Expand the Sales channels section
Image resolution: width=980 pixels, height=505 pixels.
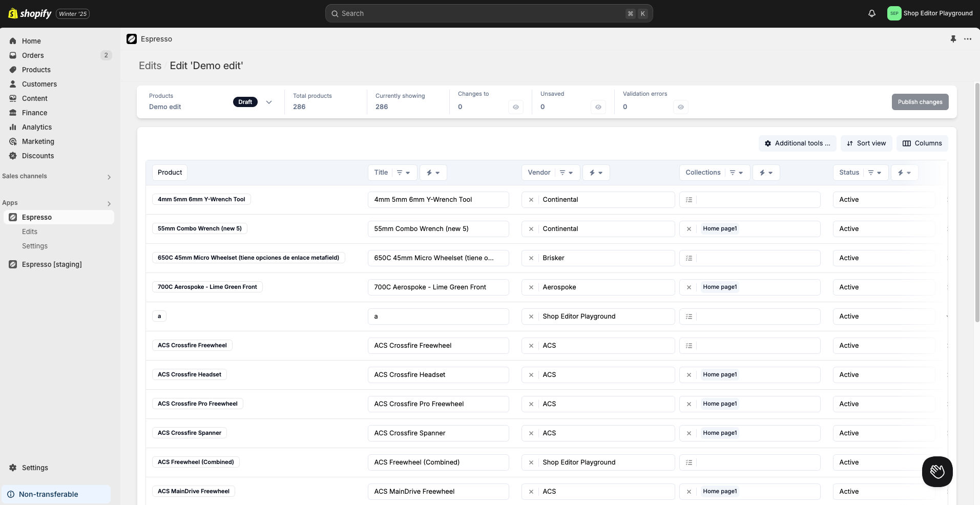click(x=109, y=177)
